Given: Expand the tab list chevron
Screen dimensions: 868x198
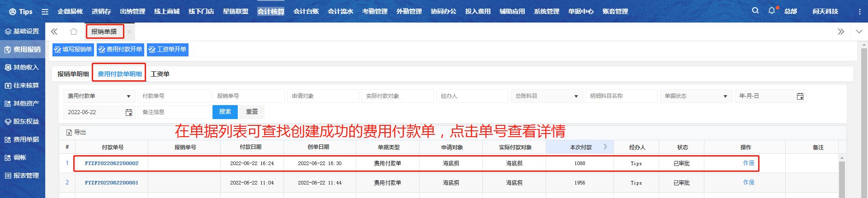Looking at the screenshot, I should pyautogui.click(x=859, y=32).
